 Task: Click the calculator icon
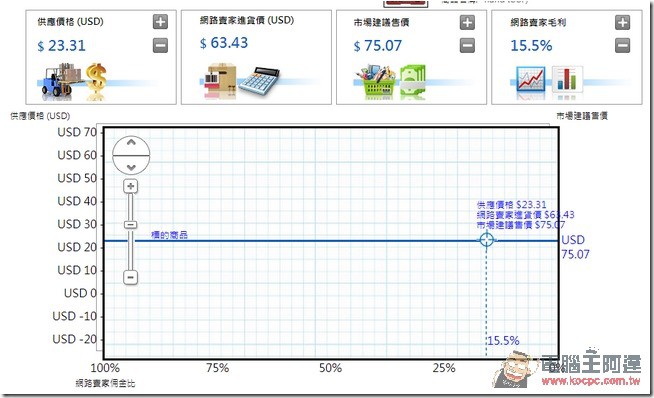[x=259, y=80]
